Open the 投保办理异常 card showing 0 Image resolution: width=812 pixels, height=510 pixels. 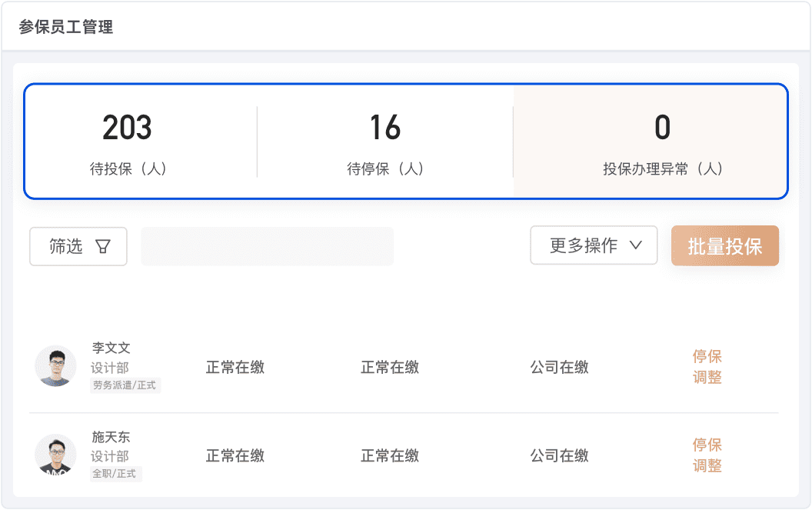[x=662, y=142]
